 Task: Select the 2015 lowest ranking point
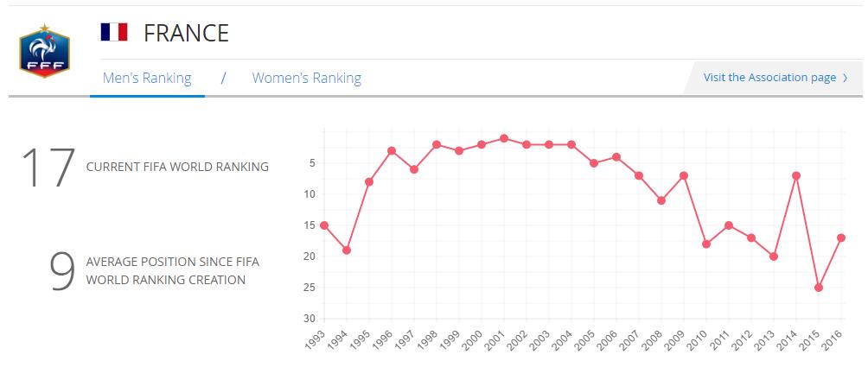[x=819, y=288]
